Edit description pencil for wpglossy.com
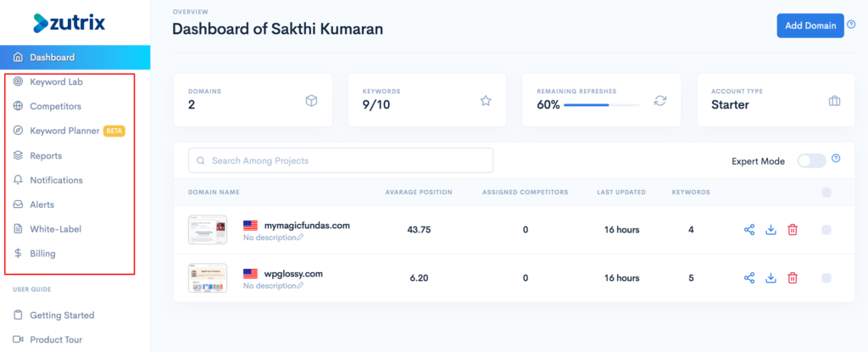 pyautogui.click(x=301, y=286)
